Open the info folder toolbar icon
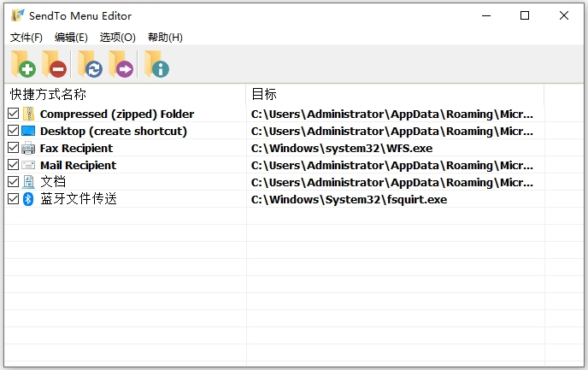588x370 pixels. pyautogui.click(x=156, y=65)
